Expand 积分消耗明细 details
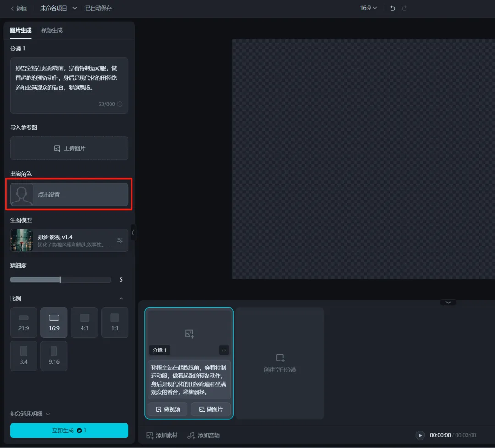 (x=30, y=414)
